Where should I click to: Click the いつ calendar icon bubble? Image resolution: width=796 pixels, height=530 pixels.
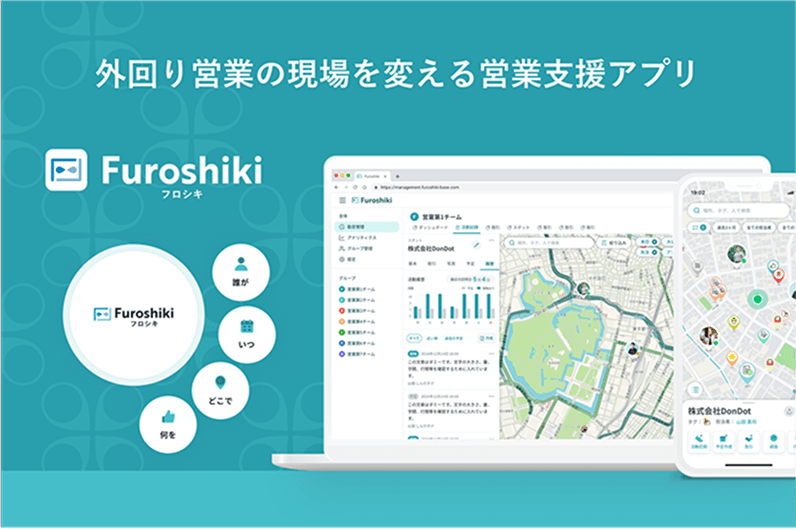coord(246,333)
